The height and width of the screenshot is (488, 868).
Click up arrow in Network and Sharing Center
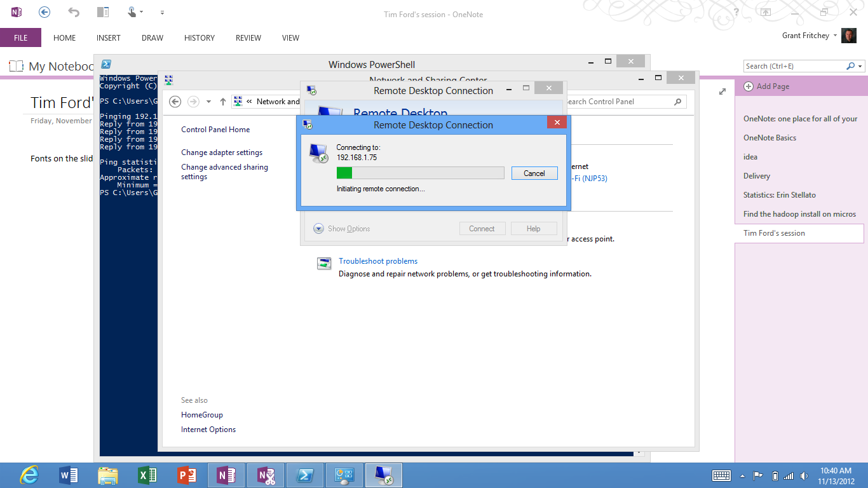pyautogui.click(x=223, y=102)
